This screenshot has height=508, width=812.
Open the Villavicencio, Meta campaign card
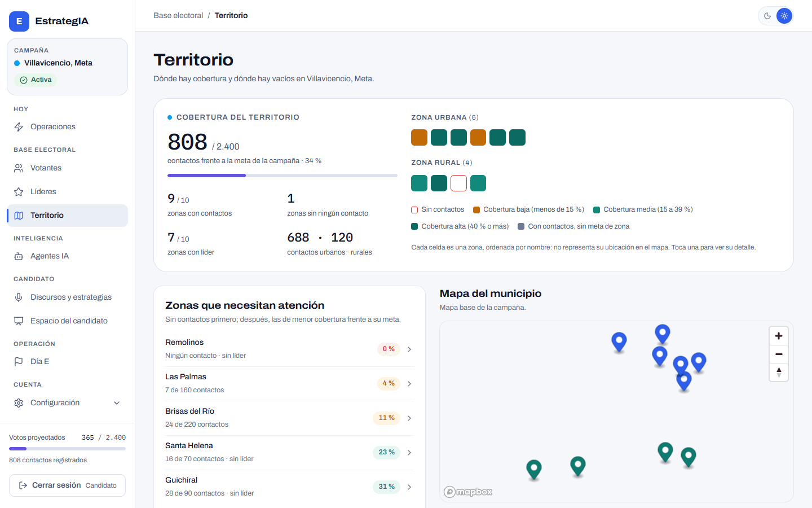(x=68, y=67)
